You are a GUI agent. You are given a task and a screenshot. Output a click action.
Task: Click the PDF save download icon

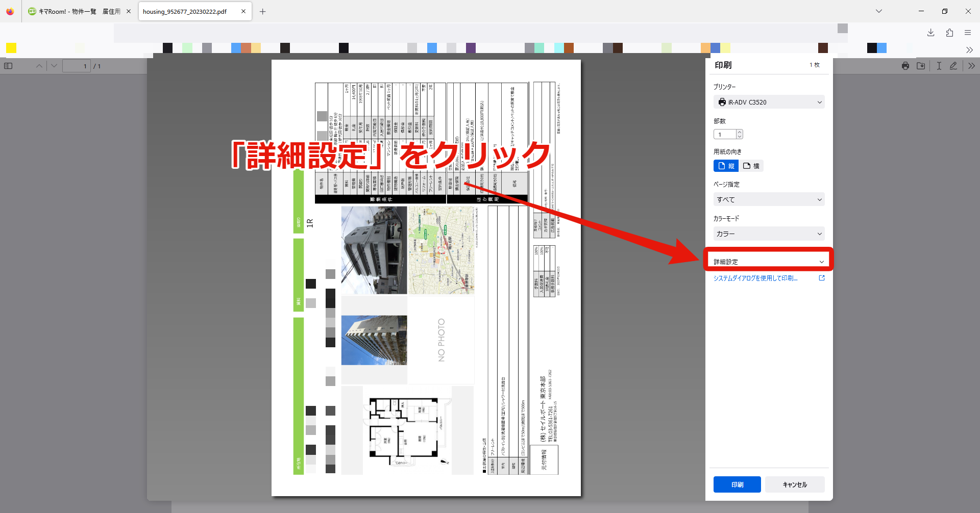[921, 66]
